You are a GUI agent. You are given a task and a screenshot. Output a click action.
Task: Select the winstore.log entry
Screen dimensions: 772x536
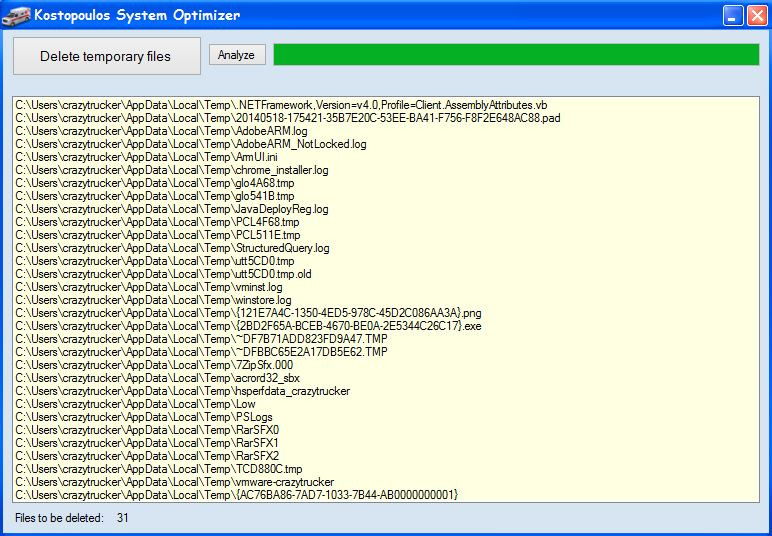pos(153,300)
